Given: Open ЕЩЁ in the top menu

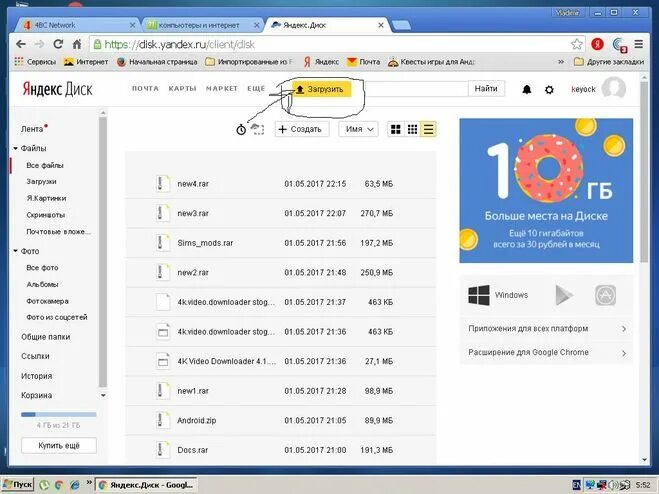Looking at the screenshot, I should pos(256,88).
